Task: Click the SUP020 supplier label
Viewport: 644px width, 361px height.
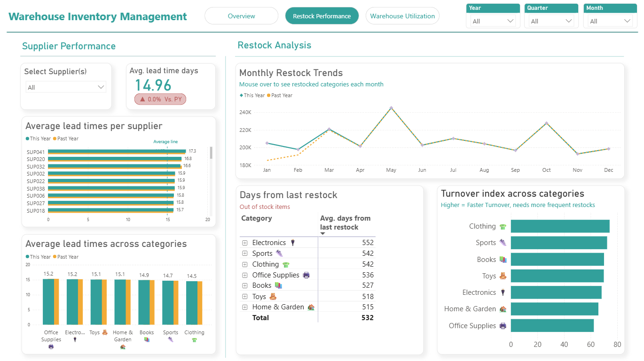Action: (36, 159)
